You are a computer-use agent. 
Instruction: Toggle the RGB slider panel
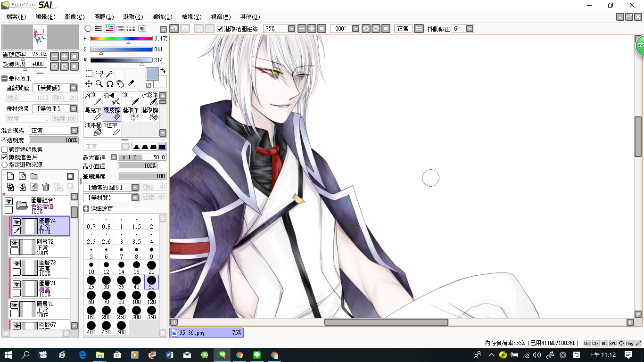(x=99, y=29)
